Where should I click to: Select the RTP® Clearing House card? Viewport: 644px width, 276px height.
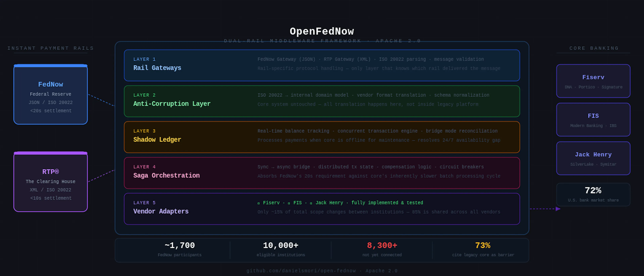click(50, 182)
